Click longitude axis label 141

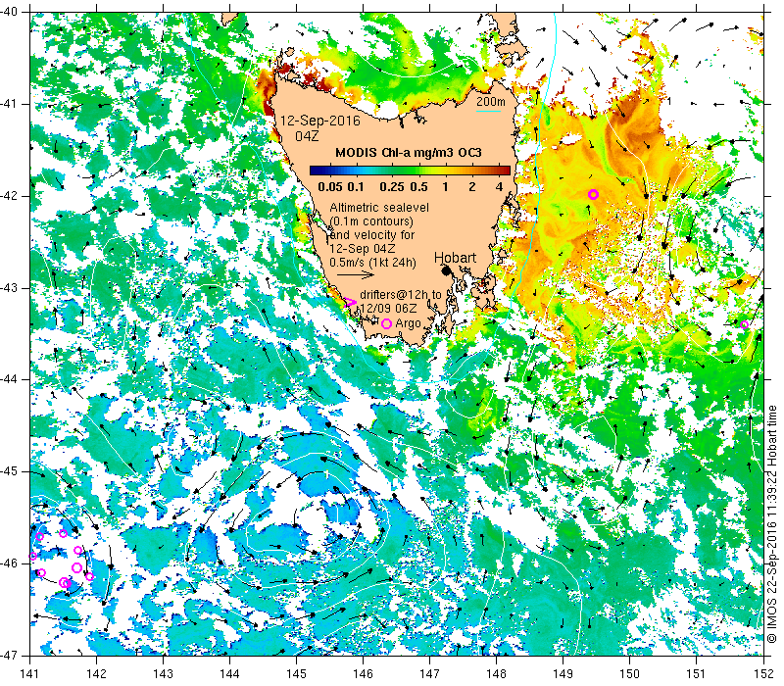click(x=30, y=674)
